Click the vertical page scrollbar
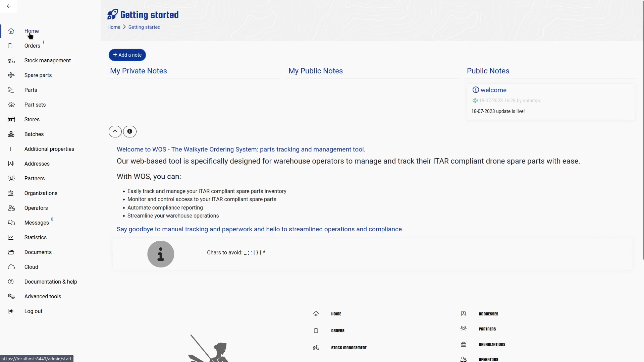 click(x=643, y=134)
